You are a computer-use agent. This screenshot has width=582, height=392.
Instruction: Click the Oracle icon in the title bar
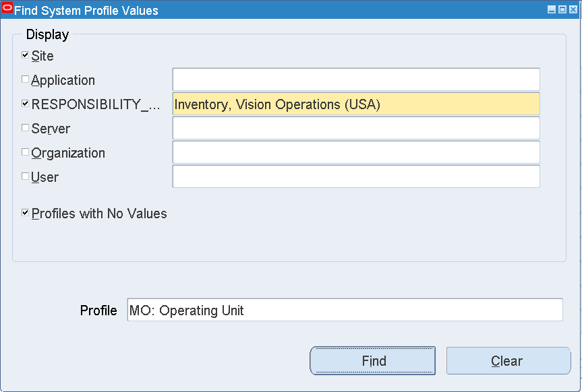point(8,9)
